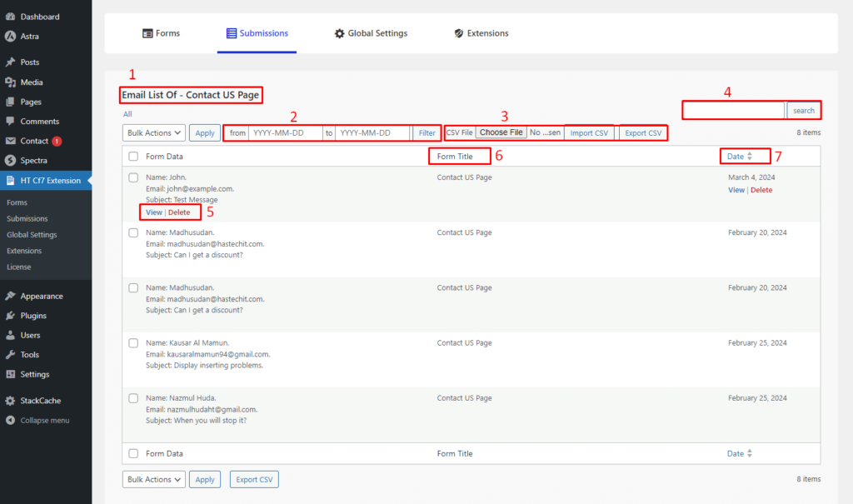
Task: Click the Astra theme icon
Action: coord(10,37)
